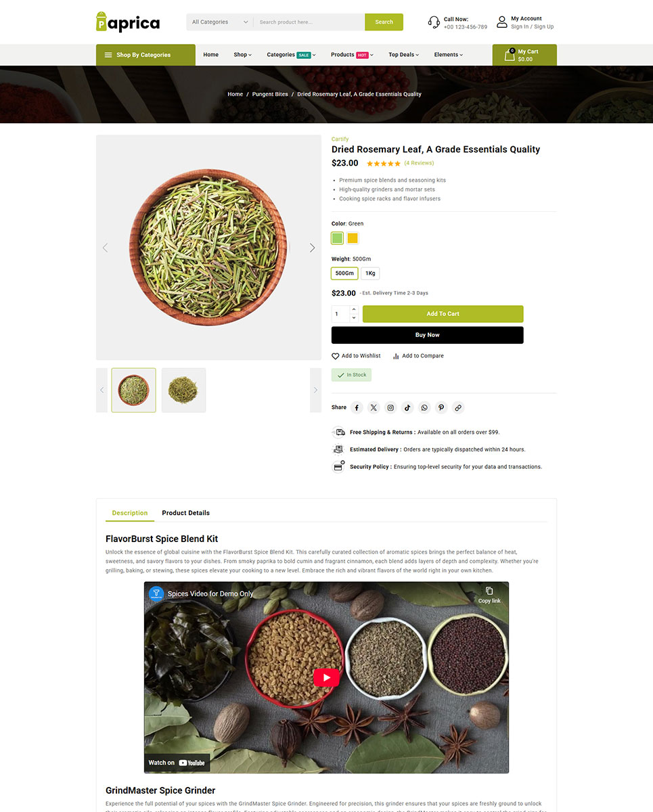This screenshot has height=812, width=653.
Task: Add to Wishlist heart toggle
Action: click(336, 356)
